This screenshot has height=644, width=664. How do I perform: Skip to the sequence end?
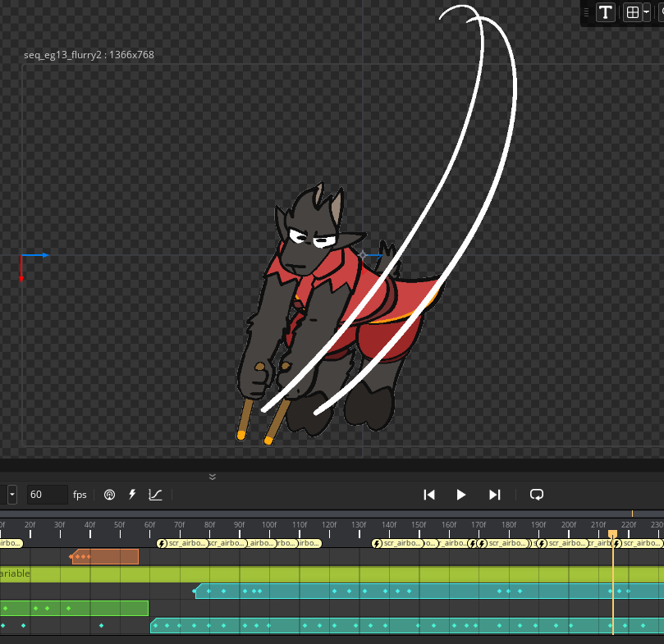point(494,495)
